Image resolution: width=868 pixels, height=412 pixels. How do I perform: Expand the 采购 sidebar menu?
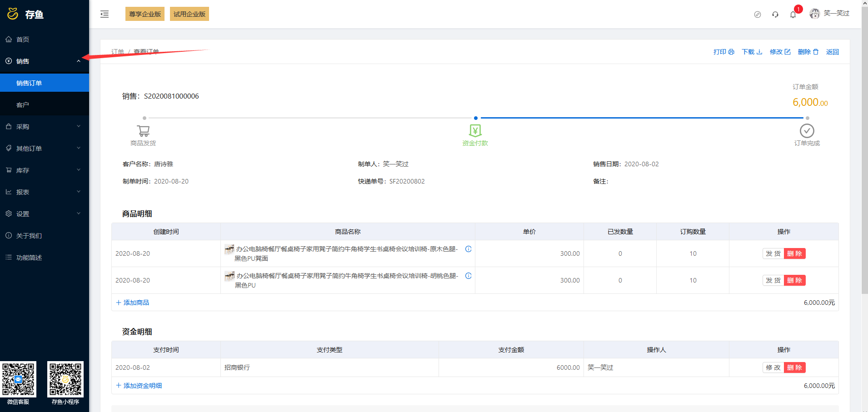pyautogui.click(x=45, y=127)
